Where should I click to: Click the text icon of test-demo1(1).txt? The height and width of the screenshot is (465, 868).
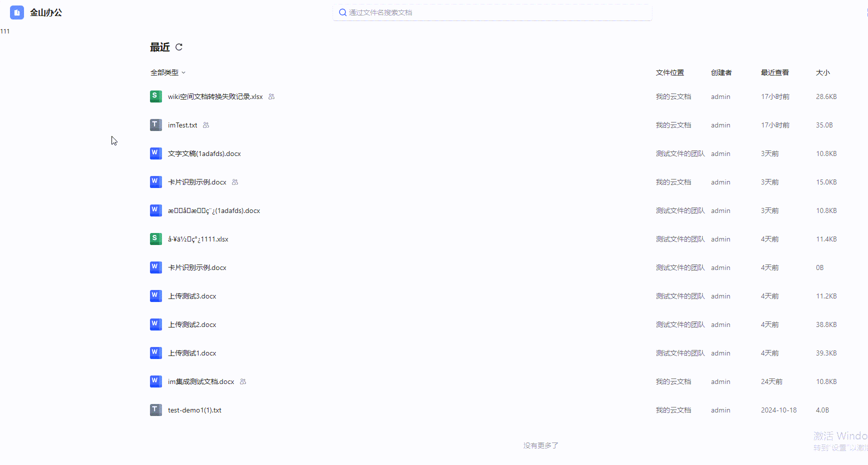click(x=155, y=410)
